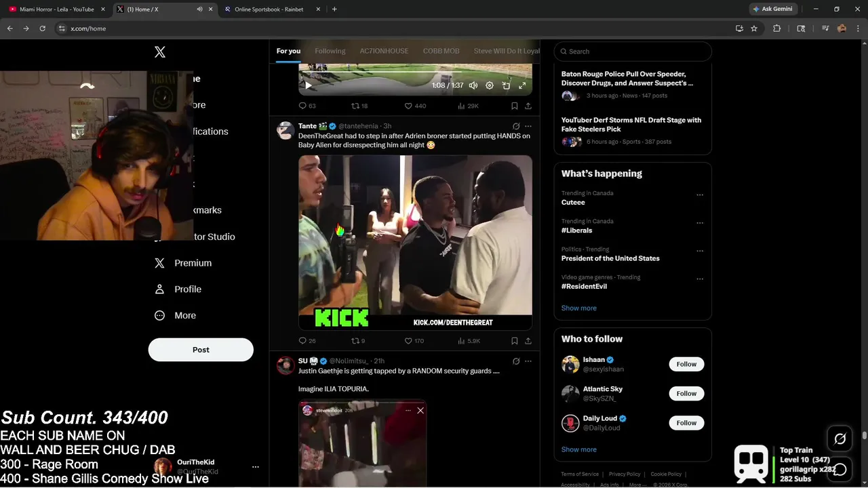
Task: Open the Grok icon on SU's post
Action: 516,361
